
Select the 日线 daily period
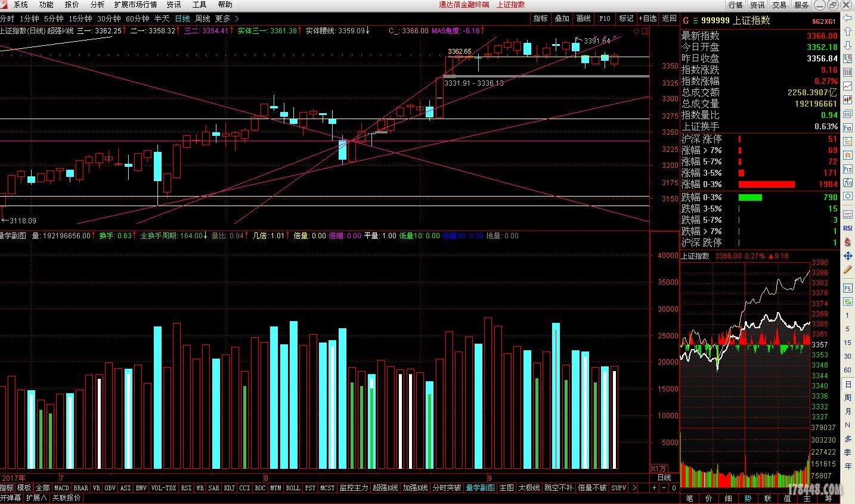[x=182, y=18]
